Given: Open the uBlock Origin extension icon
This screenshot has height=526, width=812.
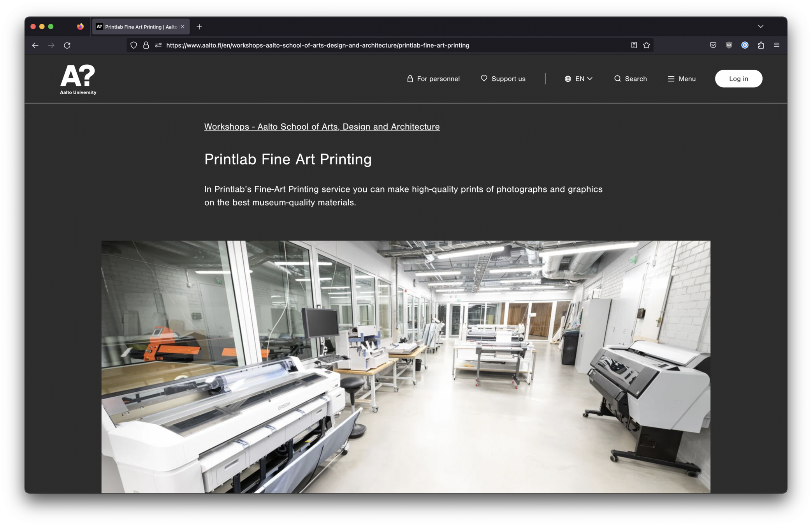Looking at the screenshot, I should (x=729, y=45).
